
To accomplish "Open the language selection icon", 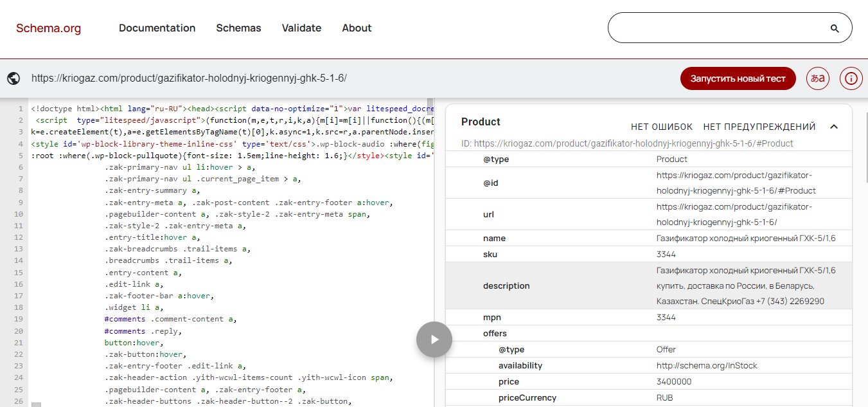I will pos(817,78).
